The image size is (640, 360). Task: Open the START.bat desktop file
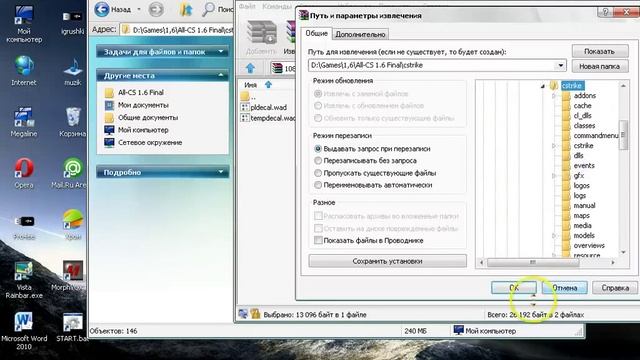coord(72,327)
